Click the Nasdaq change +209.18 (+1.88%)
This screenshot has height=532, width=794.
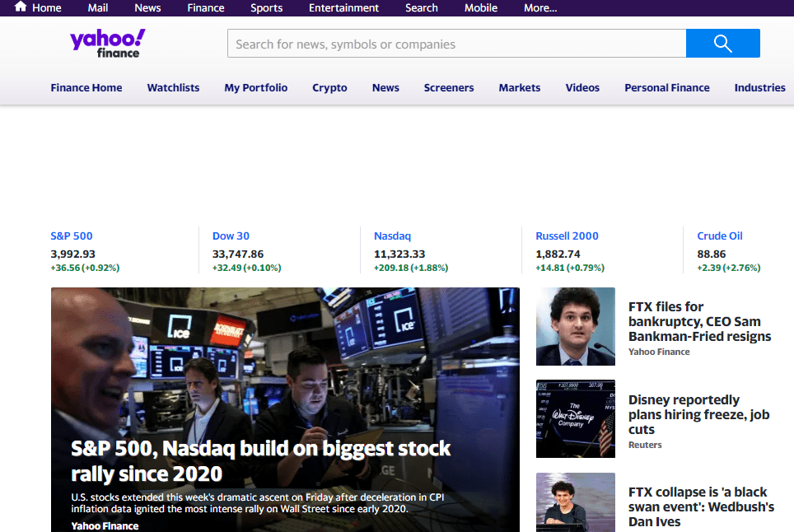click(x=411, y=268)
